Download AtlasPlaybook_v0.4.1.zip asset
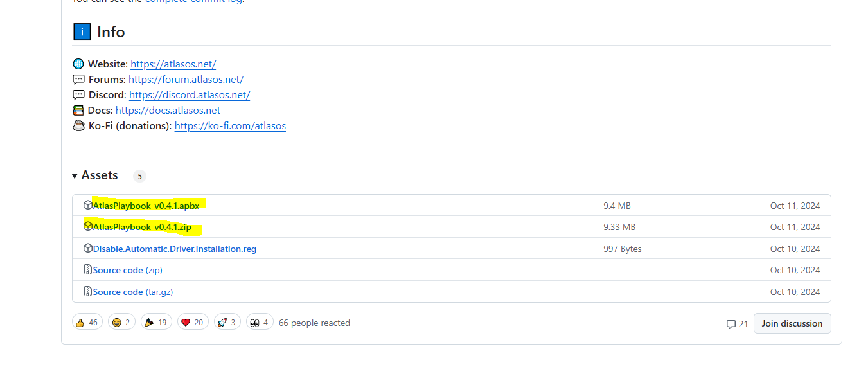Viewport: 868px width, 385px height. (142, 227)
